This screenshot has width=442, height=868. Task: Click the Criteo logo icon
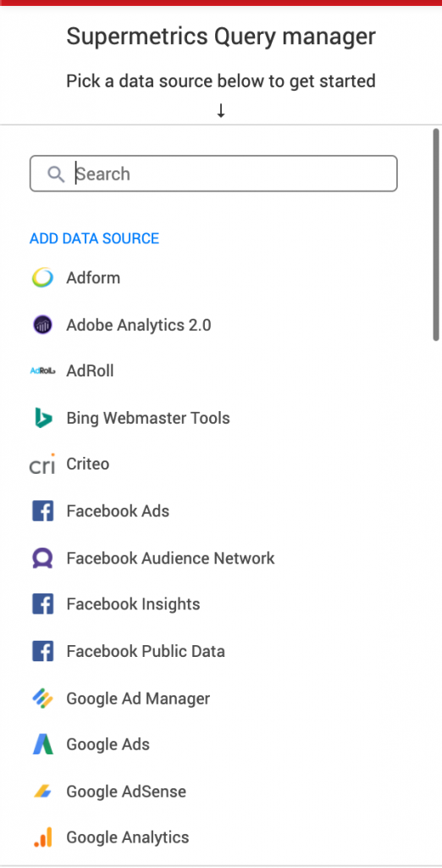42,464
